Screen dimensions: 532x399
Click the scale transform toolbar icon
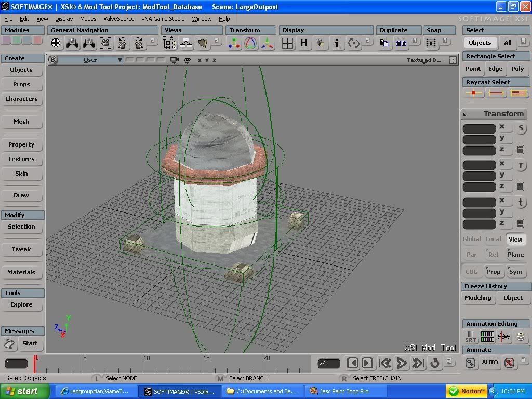coord(234,43)
